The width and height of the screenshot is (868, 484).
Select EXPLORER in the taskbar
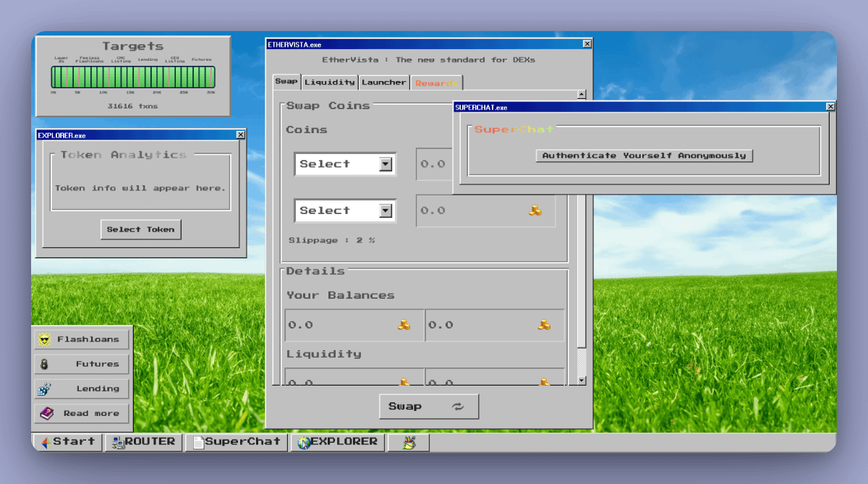click(x=337, y=442)
